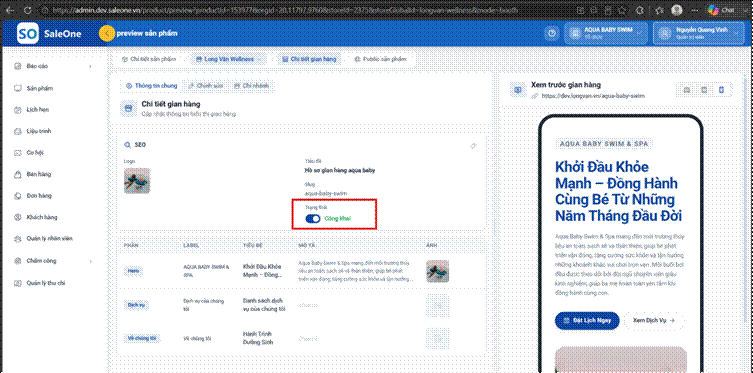Open the browser three-dot menu

coord(694,10)
